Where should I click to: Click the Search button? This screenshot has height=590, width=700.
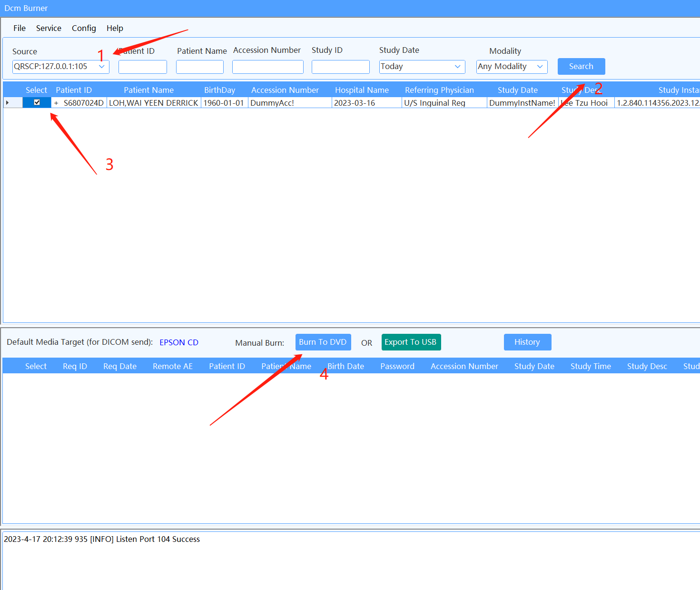[581, 67]
